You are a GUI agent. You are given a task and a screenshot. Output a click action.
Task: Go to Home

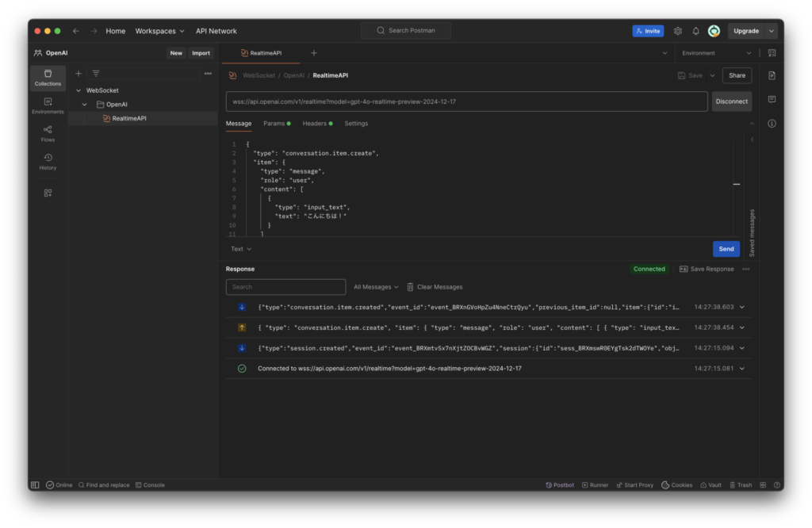point(116,31)
